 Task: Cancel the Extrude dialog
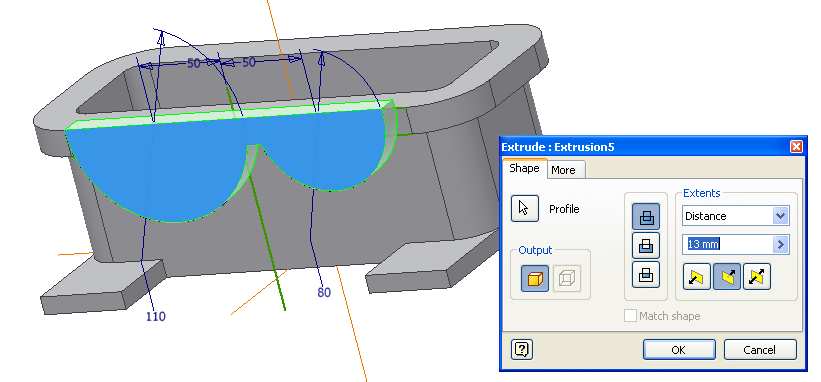(760, 350)
